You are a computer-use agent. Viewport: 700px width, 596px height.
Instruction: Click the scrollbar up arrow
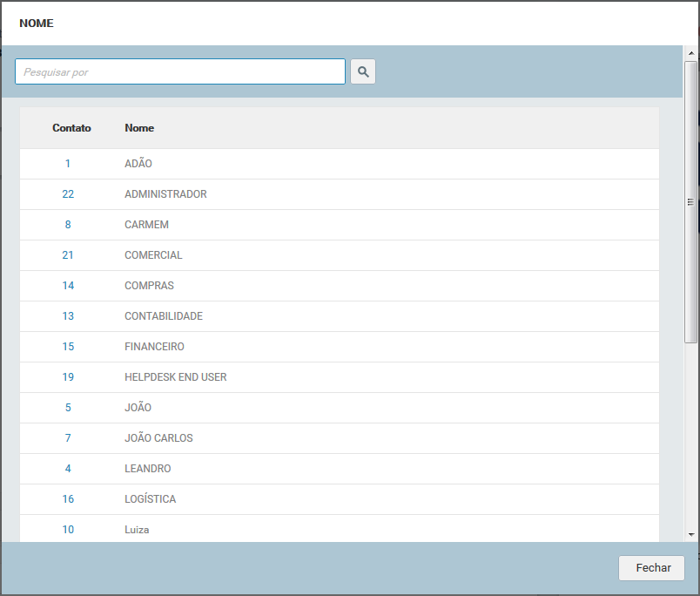[691, 53]
